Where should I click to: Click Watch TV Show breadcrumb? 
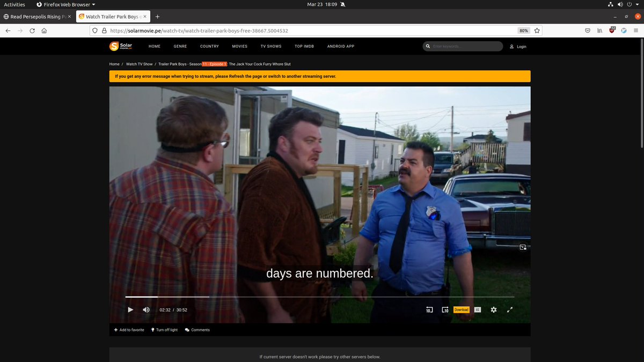point(140,64)
